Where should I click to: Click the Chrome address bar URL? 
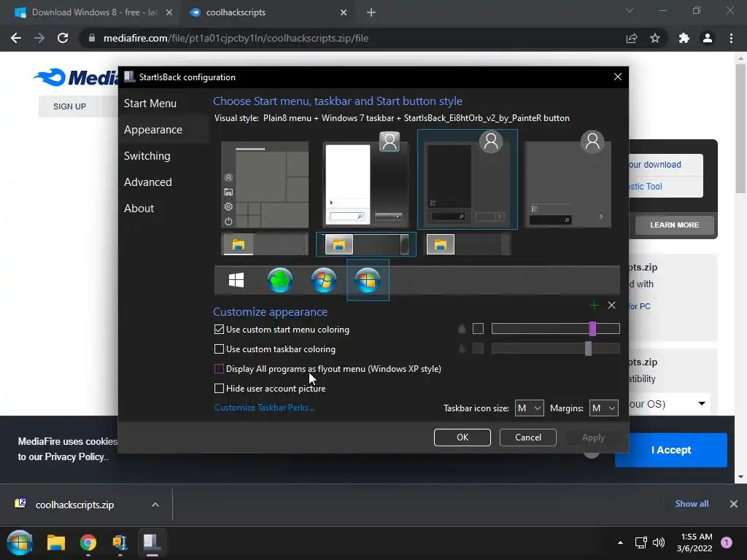236,38
